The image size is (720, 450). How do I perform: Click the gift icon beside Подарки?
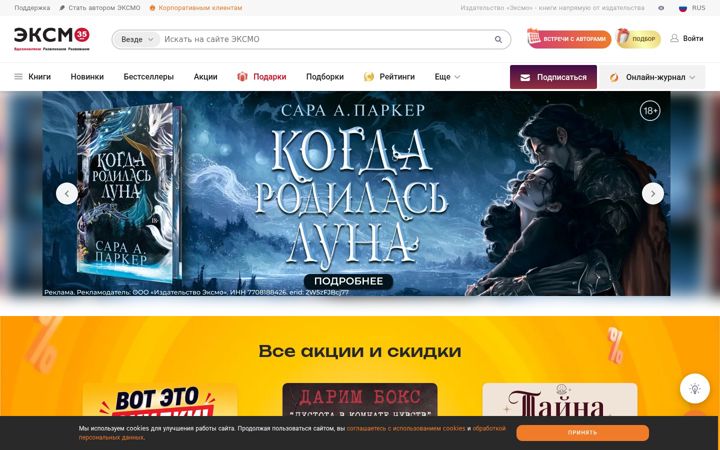242,77
